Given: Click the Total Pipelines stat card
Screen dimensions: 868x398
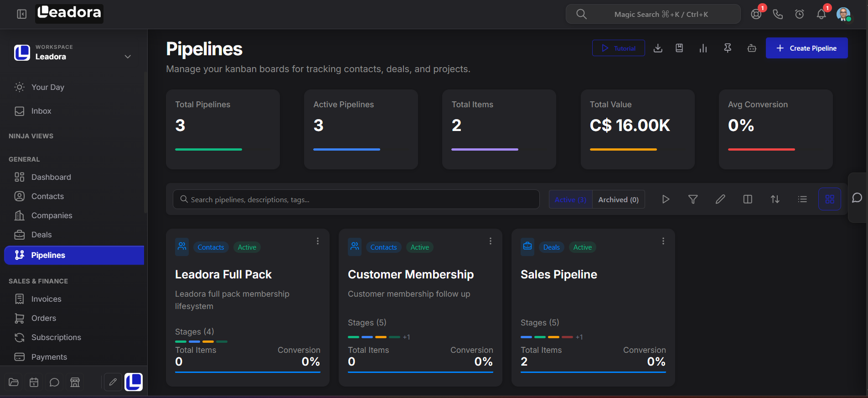Looking at the screenshot, I should click(223, 129).
